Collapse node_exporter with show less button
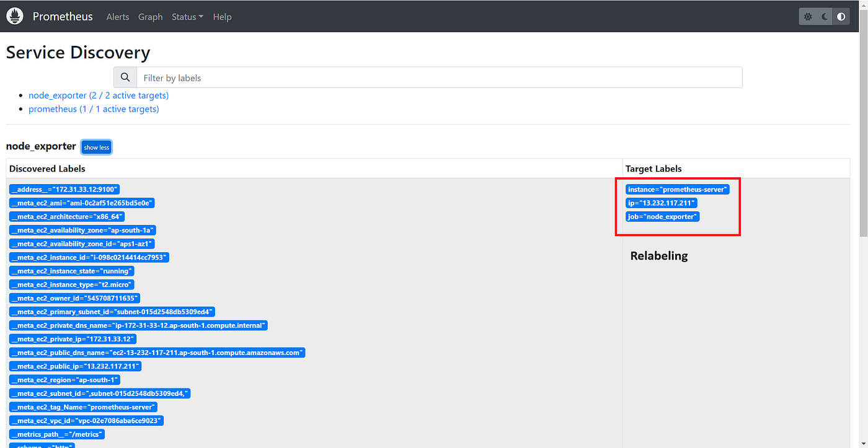The width and height of the screenshot is (868, 448). [97, 147]
